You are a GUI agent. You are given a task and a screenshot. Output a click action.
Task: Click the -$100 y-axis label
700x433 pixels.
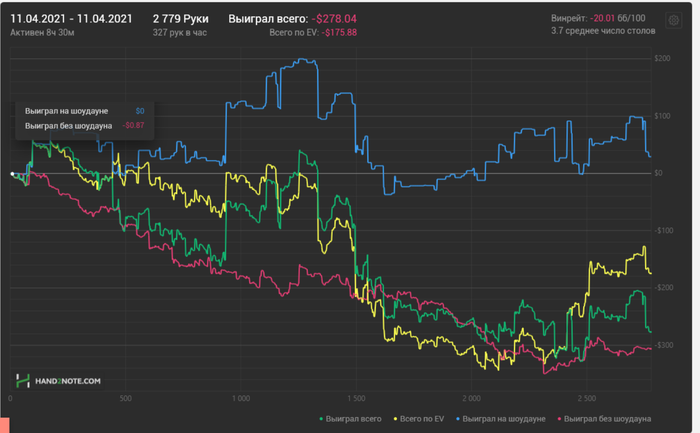click(x=663, y=230)
